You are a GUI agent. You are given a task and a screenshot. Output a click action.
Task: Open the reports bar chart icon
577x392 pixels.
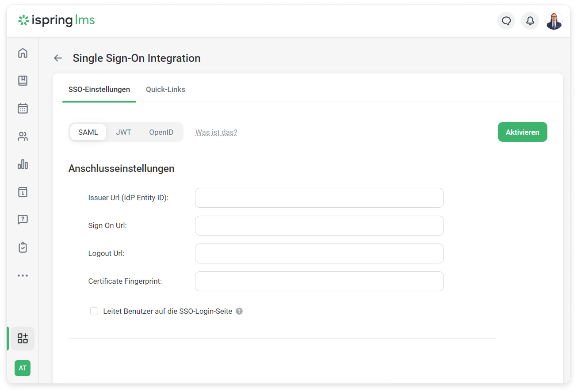(23, 164)
